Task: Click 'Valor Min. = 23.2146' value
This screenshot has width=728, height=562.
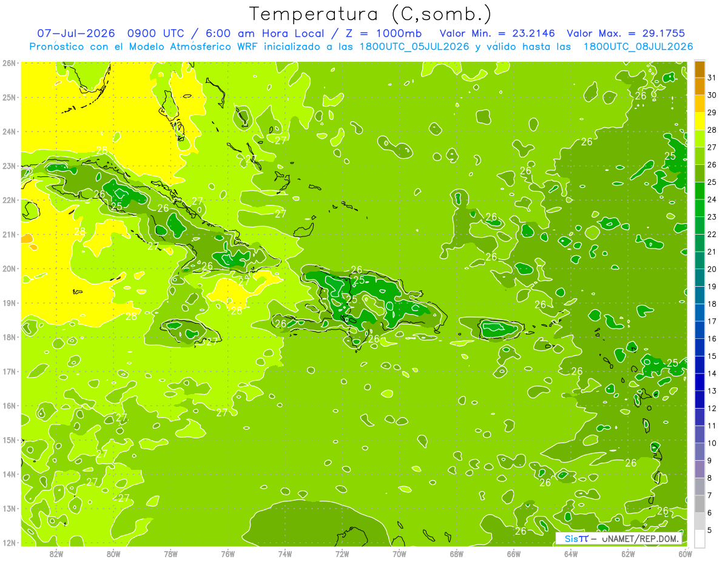Action: pyautogui.click(x=496, y=33)
